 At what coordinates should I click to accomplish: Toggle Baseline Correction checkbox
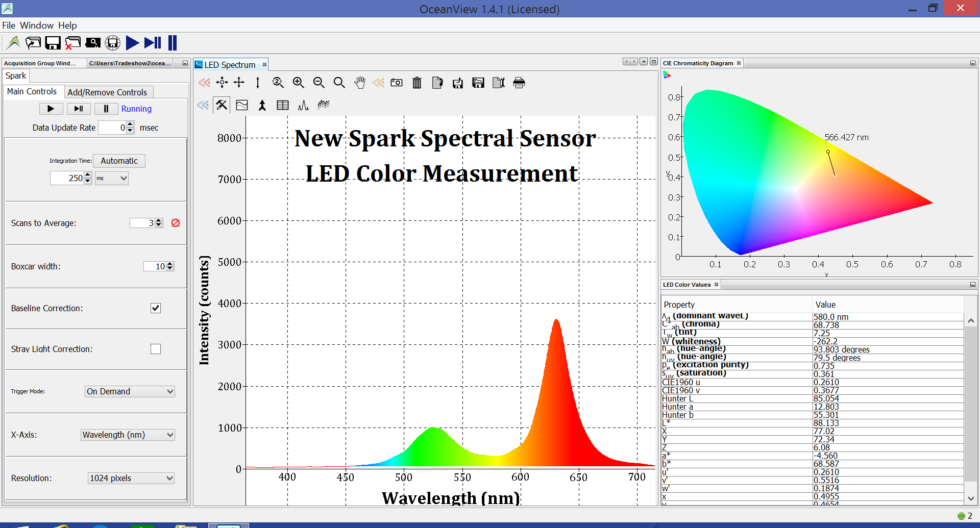pos(156,308)
